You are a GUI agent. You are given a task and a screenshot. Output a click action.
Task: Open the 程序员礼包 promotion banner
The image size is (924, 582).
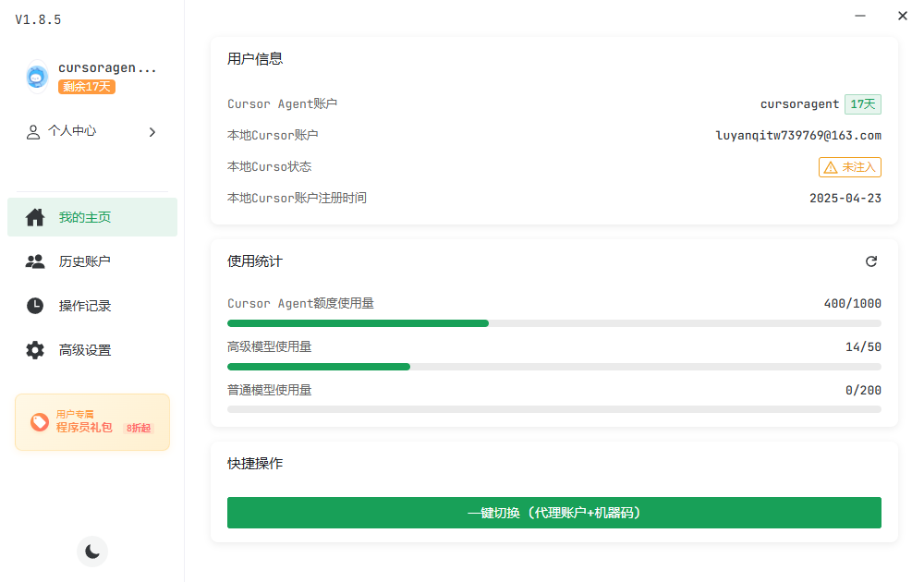92,422
